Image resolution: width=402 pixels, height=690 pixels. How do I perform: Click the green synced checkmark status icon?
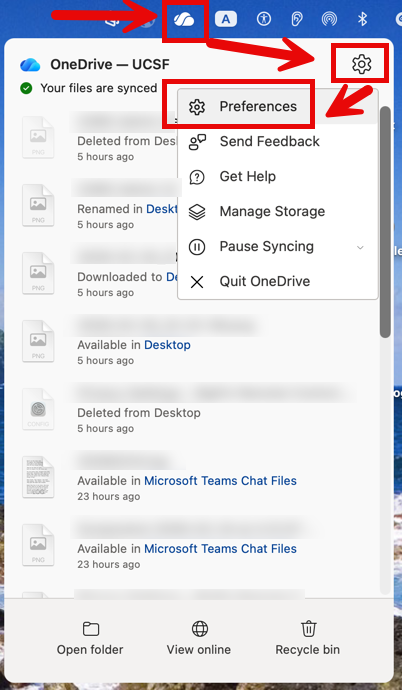point(26,88)
